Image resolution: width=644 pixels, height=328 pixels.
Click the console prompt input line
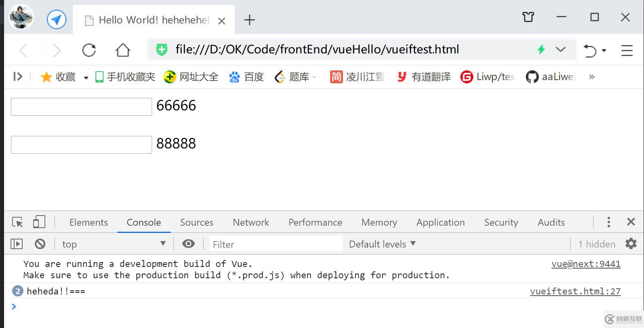tap(324, 307)
